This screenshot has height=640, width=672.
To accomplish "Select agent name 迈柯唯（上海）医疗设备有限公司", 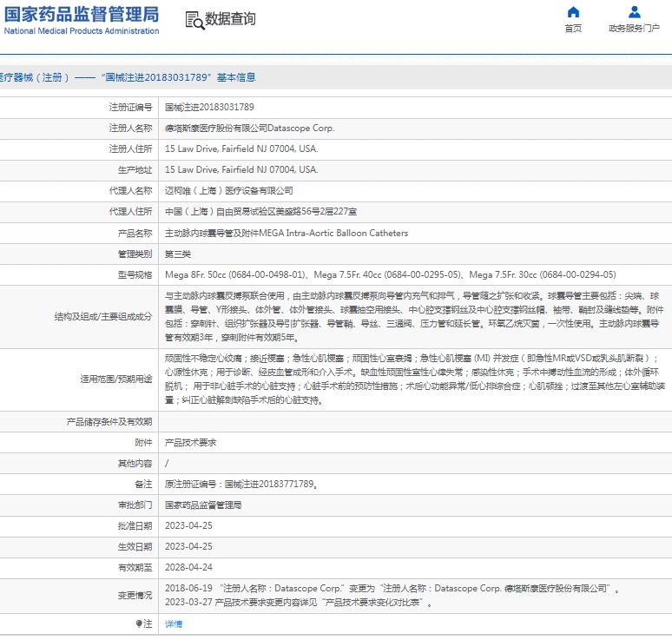I will 229,191.
